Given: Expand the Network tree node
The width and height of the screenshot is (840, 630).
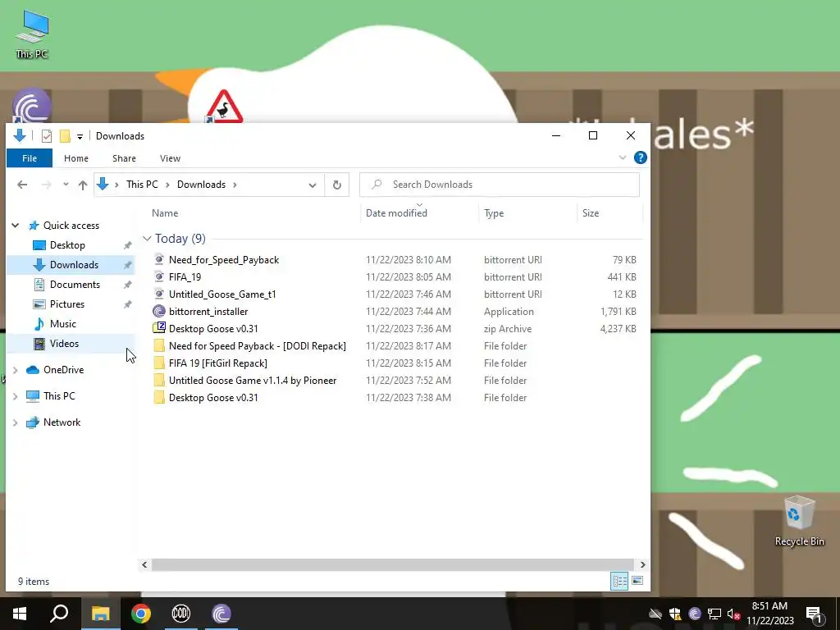Looking at the screenshot, I should click(16, 422).
